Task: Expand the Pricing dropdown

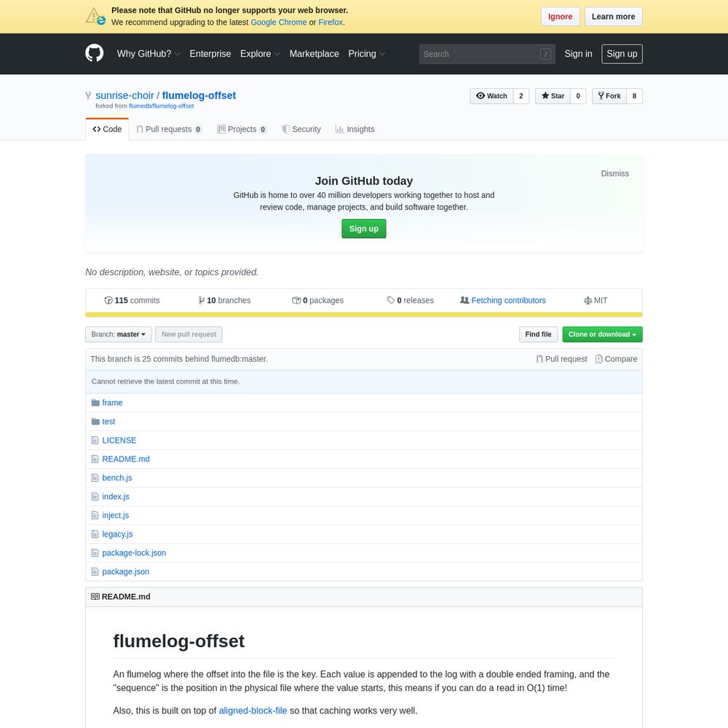Action: (367, 54)
